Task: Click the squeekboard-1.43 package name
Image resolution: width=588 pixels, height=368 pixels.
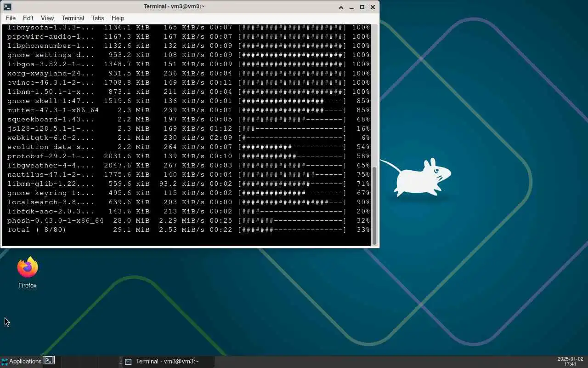Action: (x=51, y=119)
